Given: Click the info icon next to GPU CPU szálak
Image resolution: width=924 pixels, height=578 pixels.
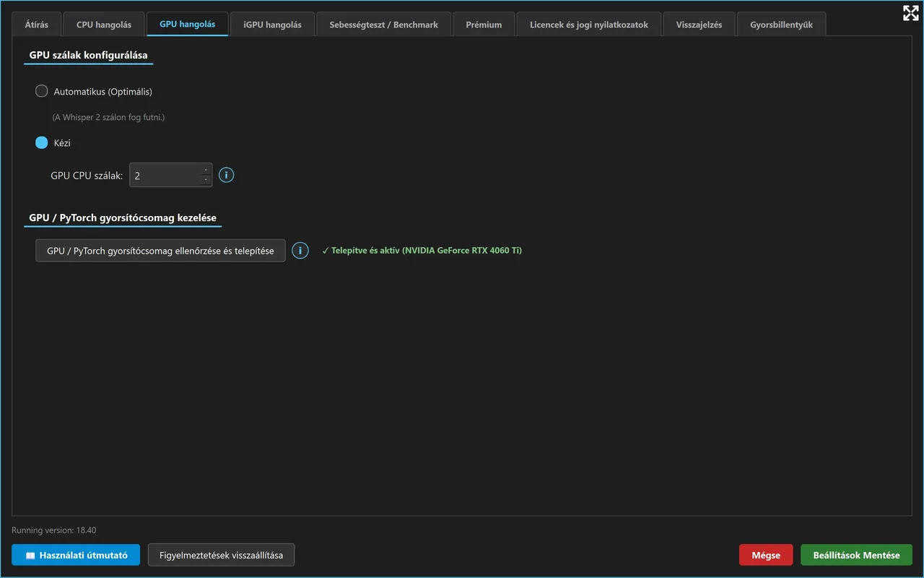Looking at the screenshot, I should click(x=226, y=176).
